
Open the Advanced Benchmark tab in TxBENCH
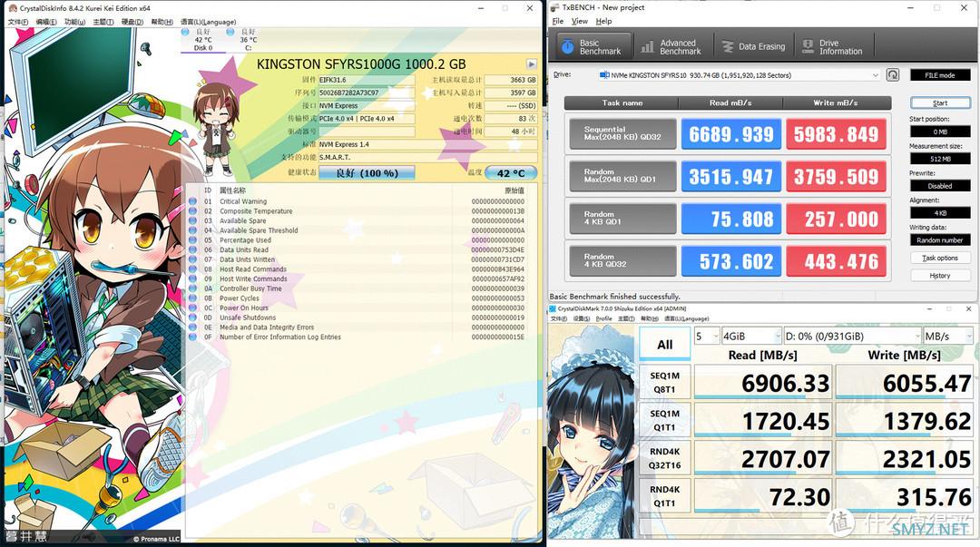671,47
